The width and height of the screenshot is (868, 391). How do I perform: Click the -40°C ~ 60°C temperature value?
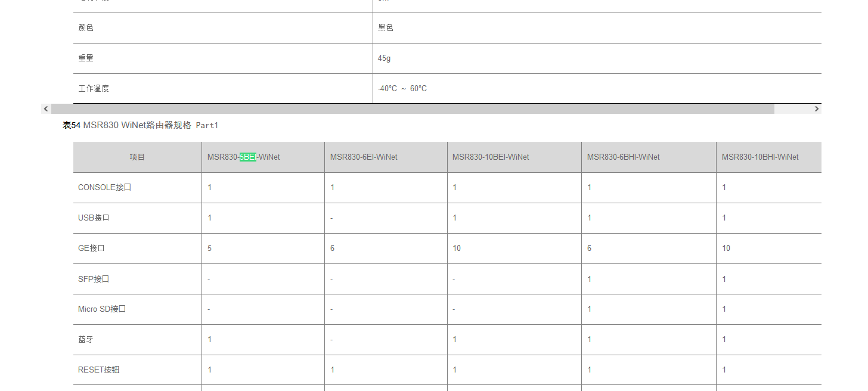pyautogui.click(x=402, y=89)
